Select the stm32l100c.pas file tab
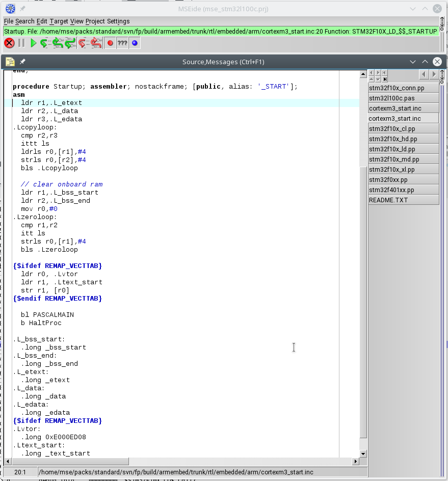This screenshot has width=448, height=481. coord(403,98)
